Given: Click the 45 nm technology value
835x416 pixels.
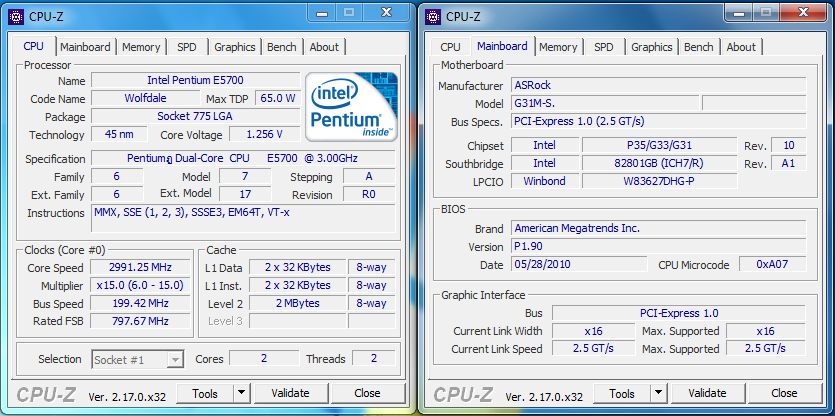Looking at the screenshot, I should [119, 134].
